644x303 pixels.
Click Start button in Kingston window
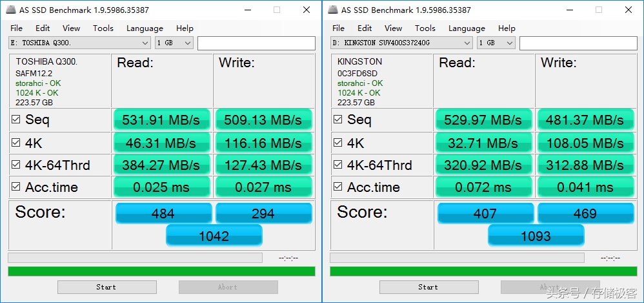pos(428,287)
